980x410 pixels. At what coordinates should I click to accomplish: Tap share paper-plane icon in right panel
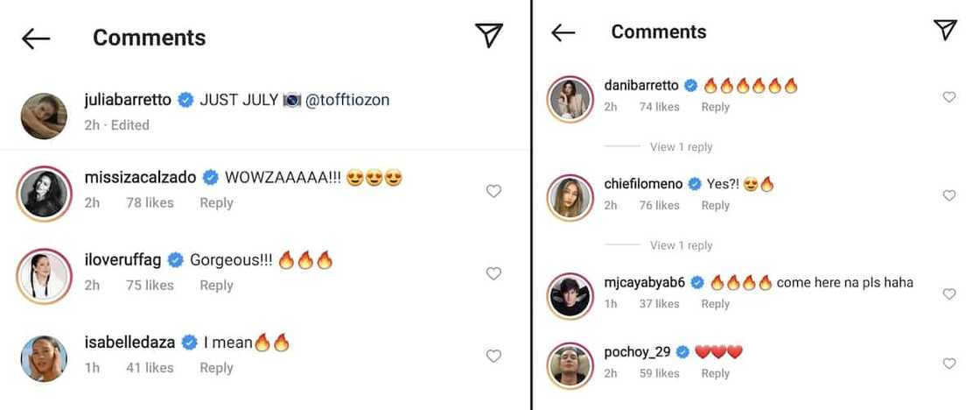(x=945, y=30)
